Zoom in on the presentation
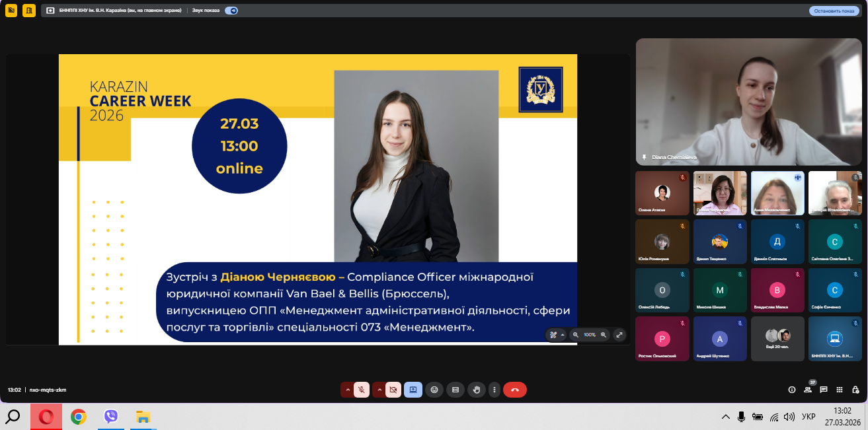The width and height of the screenshot is (868, 430). [604, 335]
